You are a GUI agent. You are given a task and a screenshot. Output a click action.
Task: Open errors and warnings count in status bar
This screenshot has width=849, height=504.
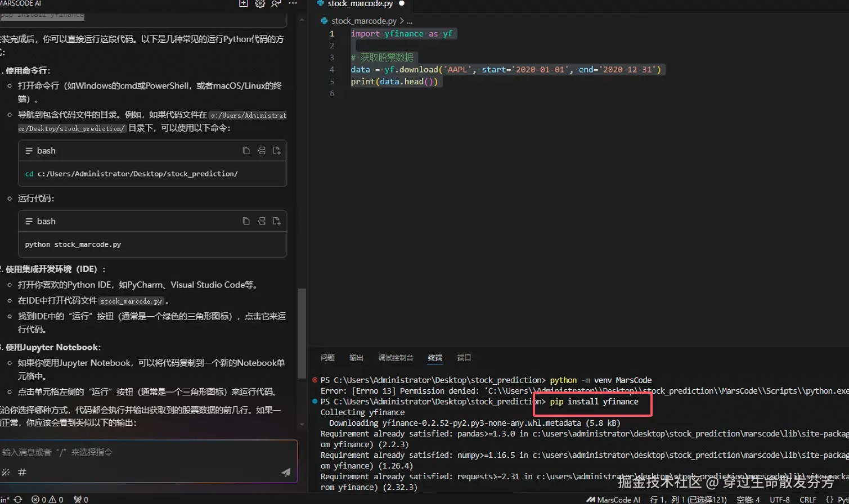pyautogui.click(x=47, y=499)
